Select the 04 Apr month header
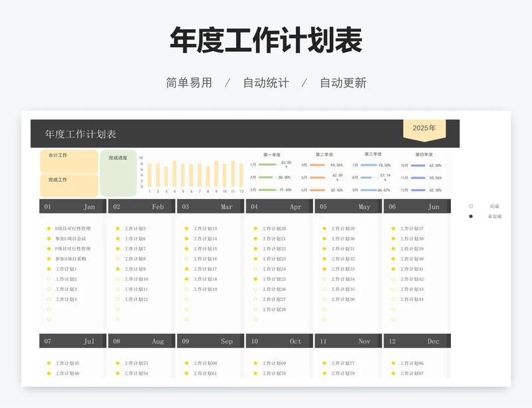The image size is (532, 408). 279,206
